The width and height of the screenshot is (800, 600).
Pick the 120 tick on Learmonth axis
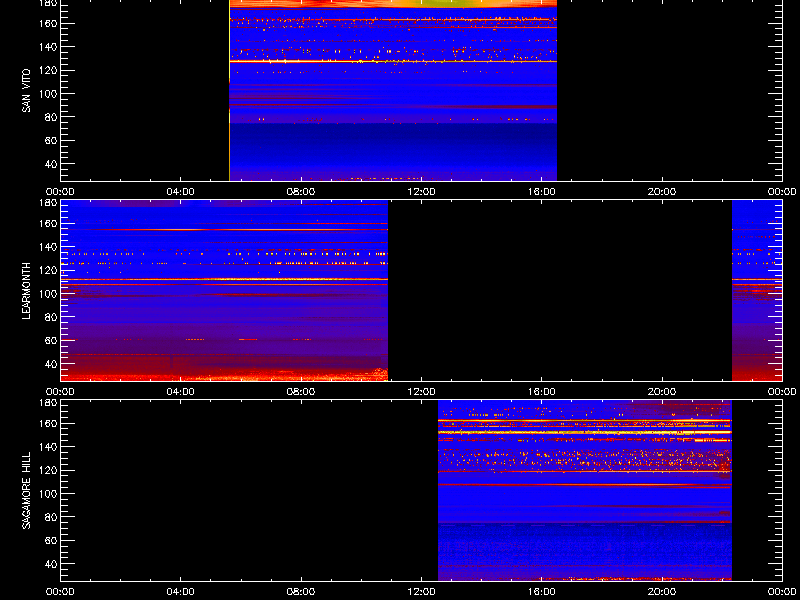point(46,270)
